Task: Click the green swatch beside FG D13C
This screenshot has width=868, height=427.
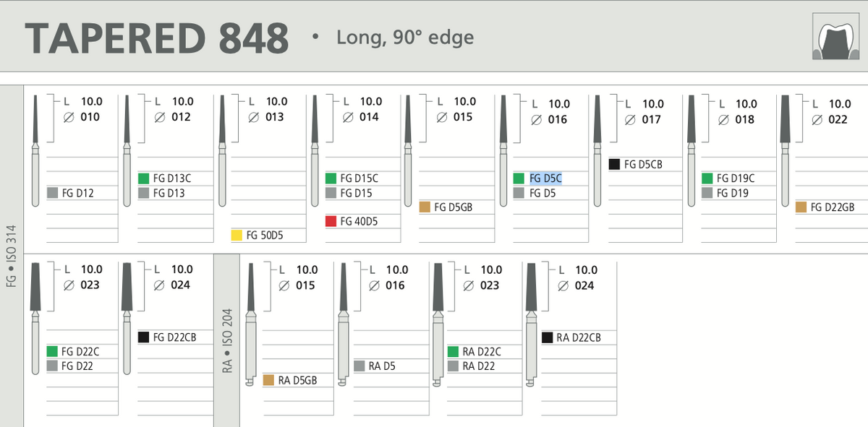Action: pos(144,178)
